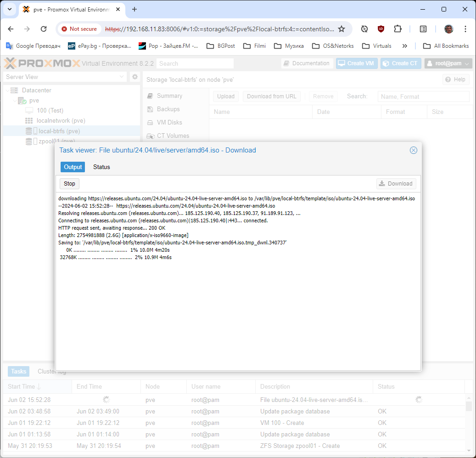This screenshot has width=476, height=458.
Task: Focus the Proxmox Search field
Action: pos(195,63)
